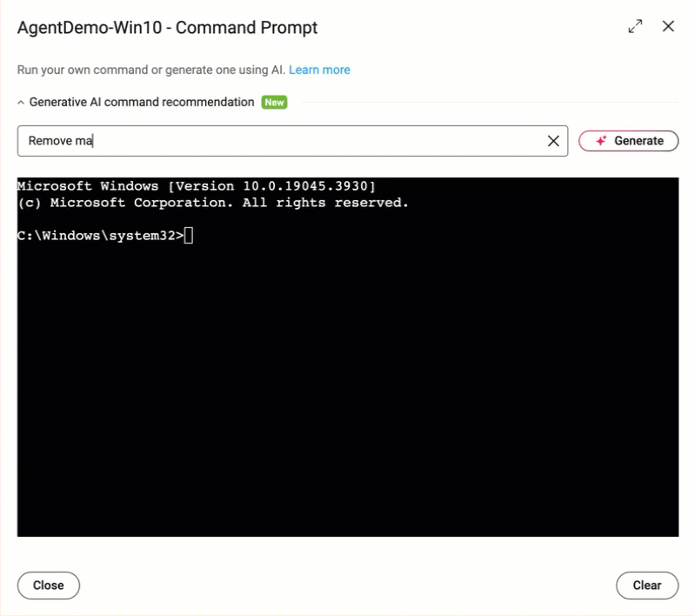Viewport: 694px width, 616px height.
Task: Click the sparkle icon in the Generate button
Action: pyautogui.click(x=601, y=141)
